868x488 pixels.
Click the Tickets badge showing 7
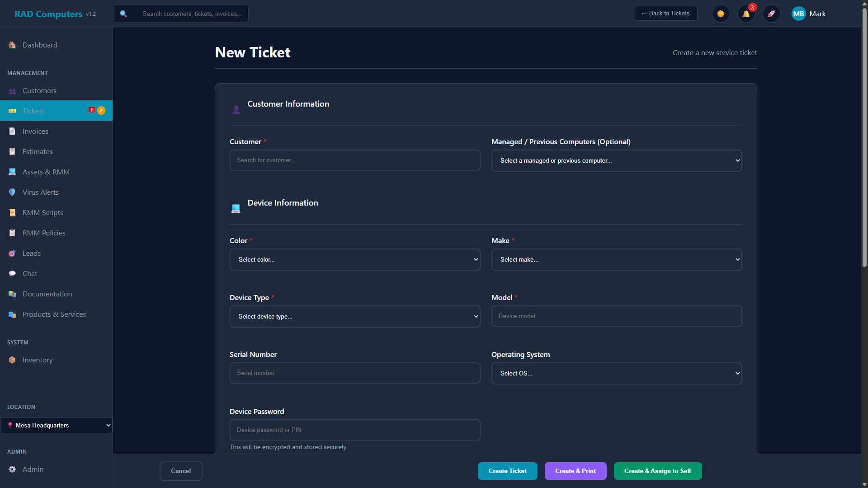coord(101,110)
